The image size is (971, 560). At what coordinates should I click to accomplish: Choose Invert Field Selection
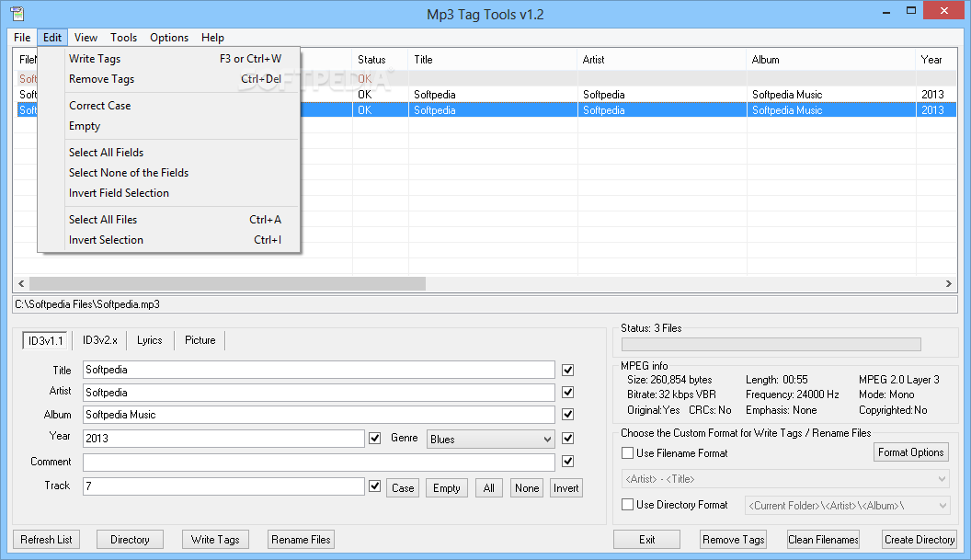pos(169,193)
